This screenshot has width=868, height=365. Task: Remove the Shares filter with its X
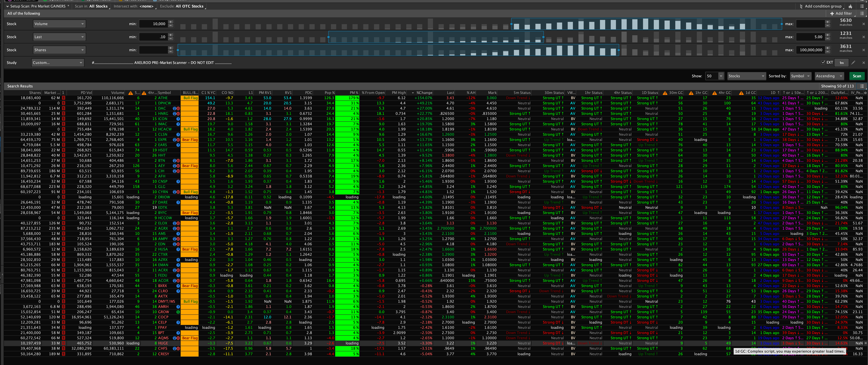point(863,50)
